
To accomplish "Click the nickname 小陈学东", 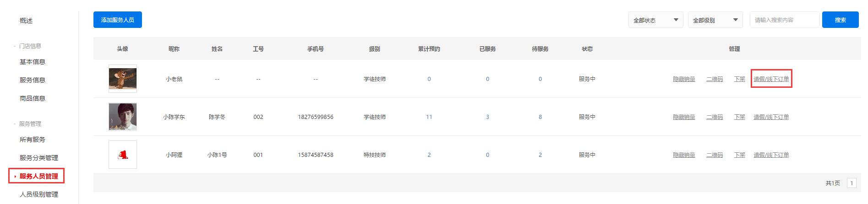I will [x=174, y=117].
